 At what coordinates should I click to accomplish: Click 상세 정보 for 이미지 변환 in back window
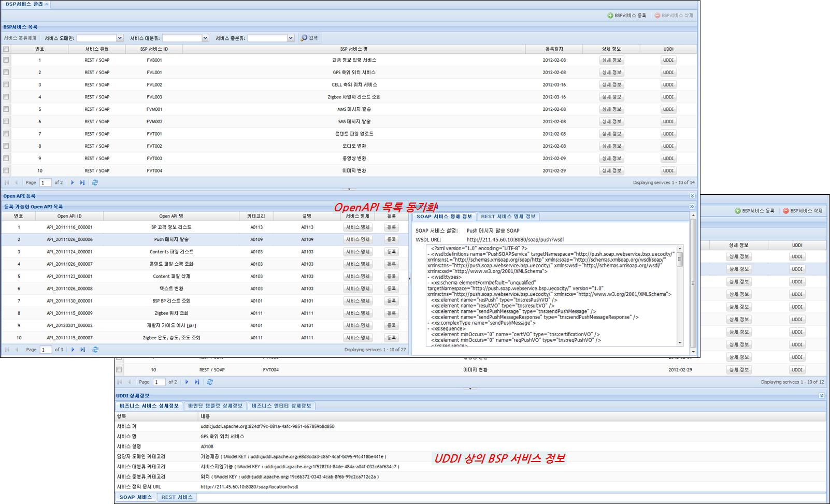pos(739,370)
